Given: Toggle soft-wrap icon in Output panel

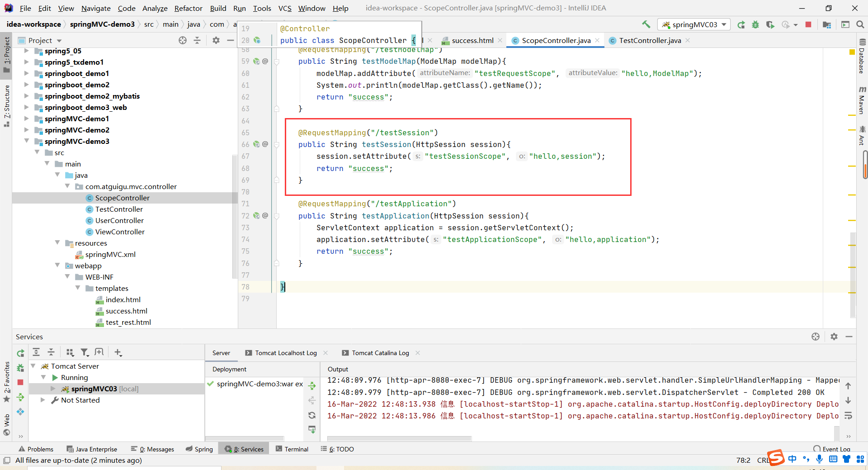Looking at the screenshot, I should coord(848,416).
